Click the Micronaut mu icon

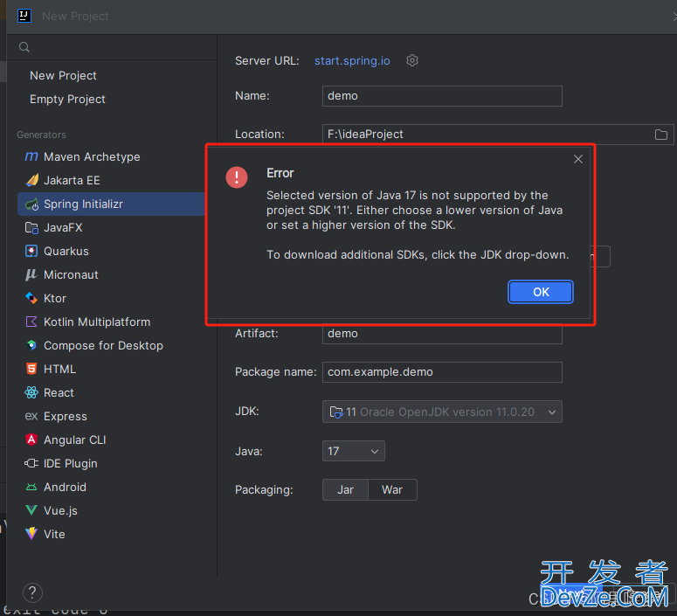pyautogui.click(x=31, y=274)
